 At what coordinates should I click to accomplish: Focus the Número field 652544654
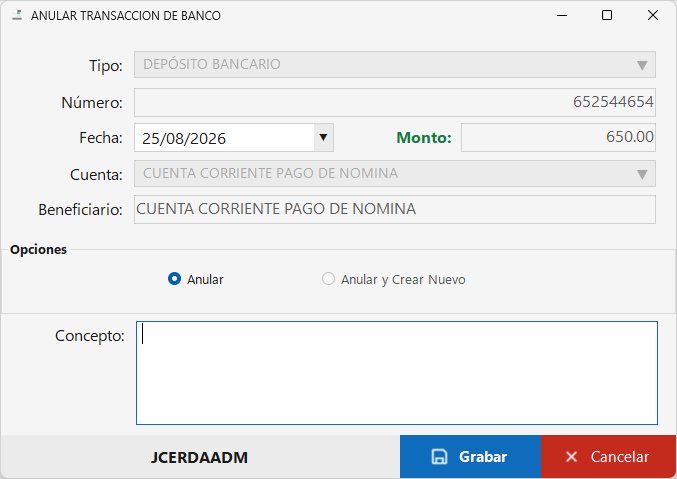395,102
